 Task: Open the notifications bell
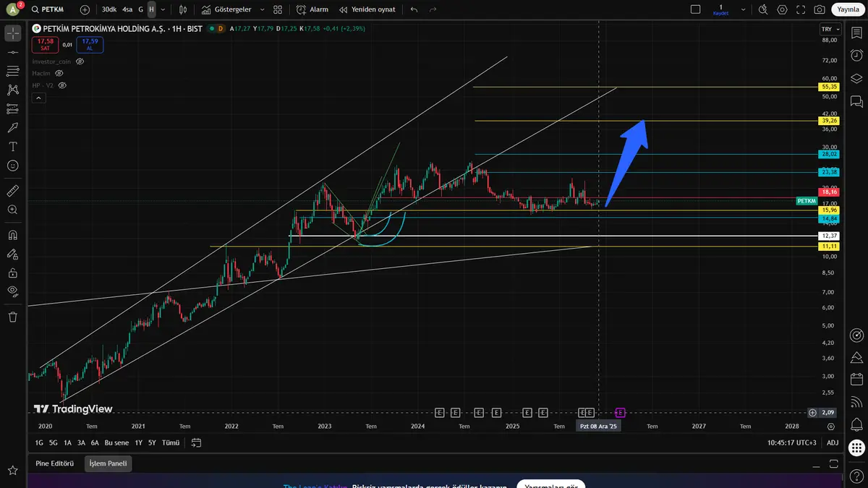(856, 424)
